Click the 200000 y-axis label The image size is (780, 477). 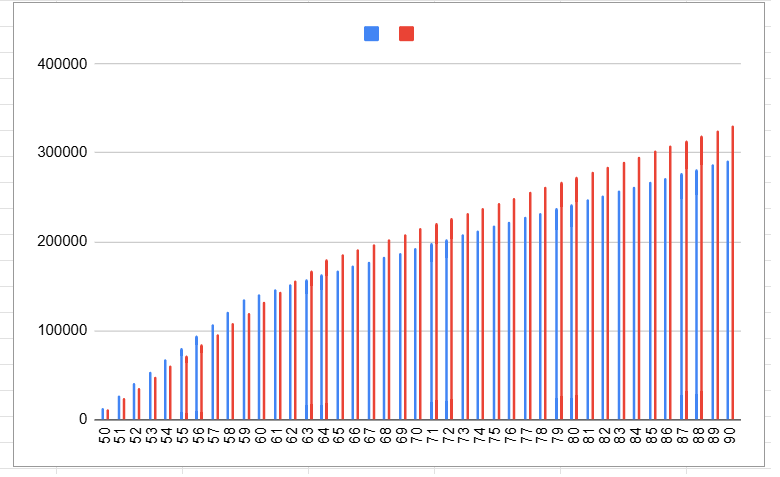62,242
